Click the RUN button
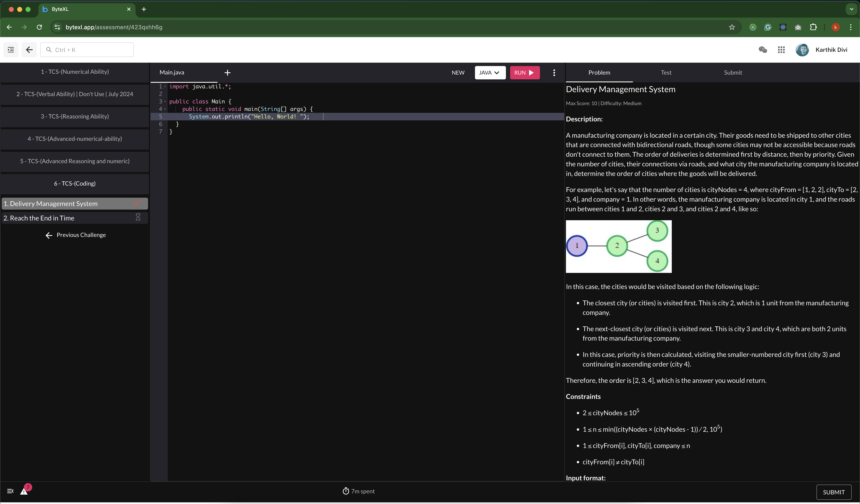The image size is (860, 504). click(525, 73)
